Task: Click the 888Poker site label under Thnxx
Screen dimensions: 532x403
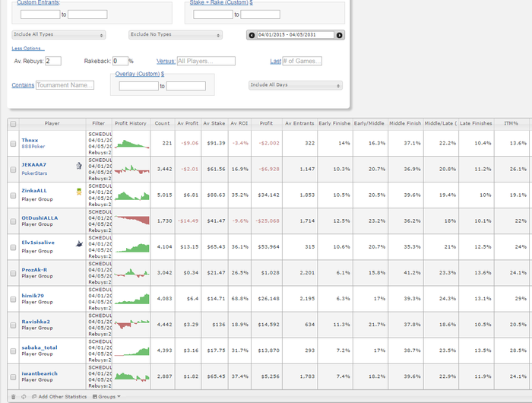Action: coord(33,147)
